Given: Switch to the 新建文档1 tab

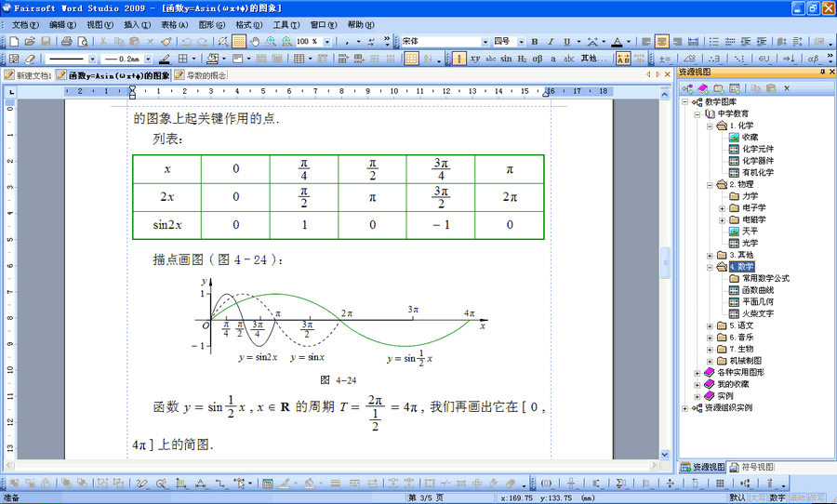Looking at the screenshot, I should [28, 75].
